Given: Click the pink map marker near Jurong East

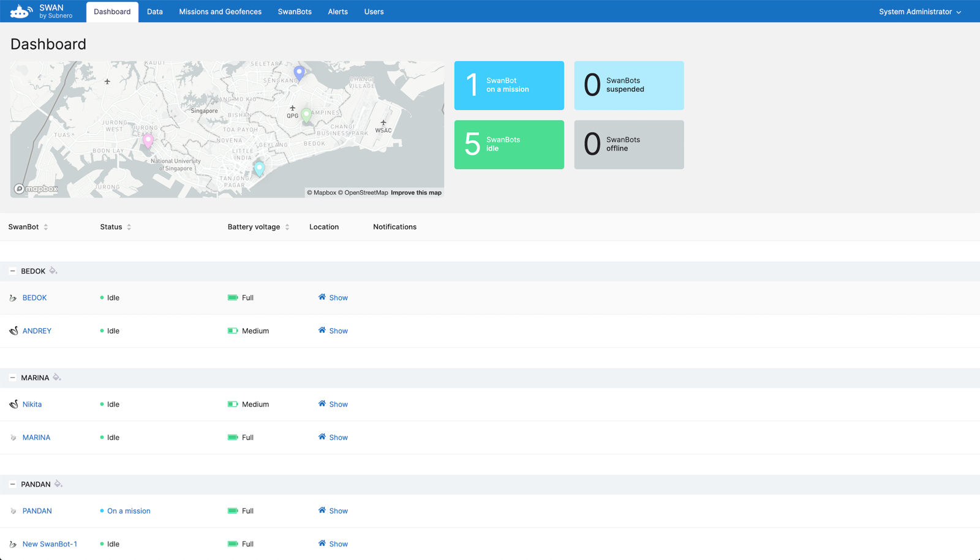Looking at the screenshot, I should [x=148, y=141].
